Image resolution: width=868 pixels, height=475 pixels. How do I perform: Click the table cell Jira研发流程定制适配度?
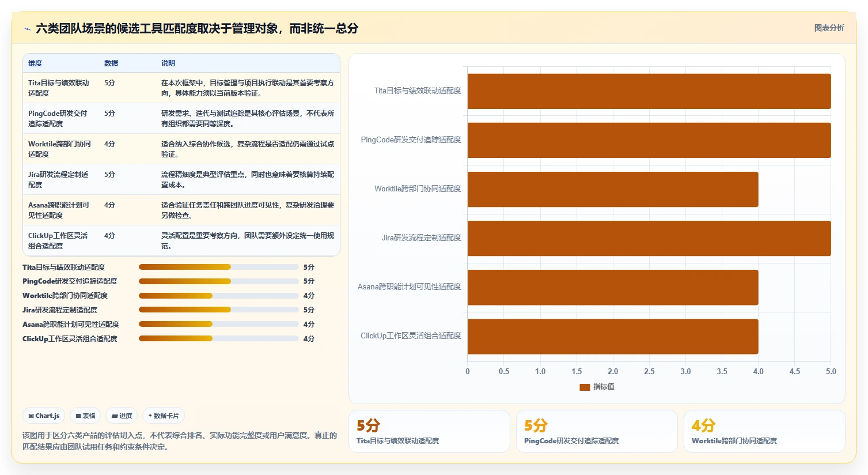(60, 179)
